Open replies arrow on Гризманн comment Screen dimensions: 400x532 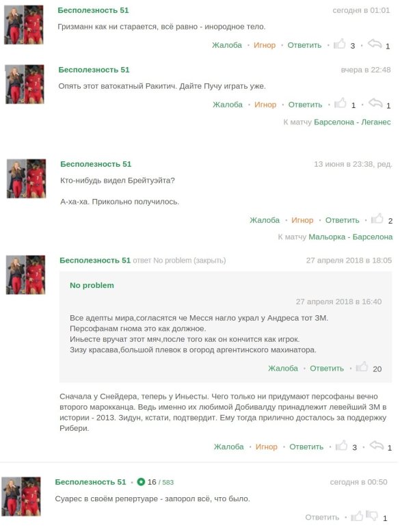375,44
